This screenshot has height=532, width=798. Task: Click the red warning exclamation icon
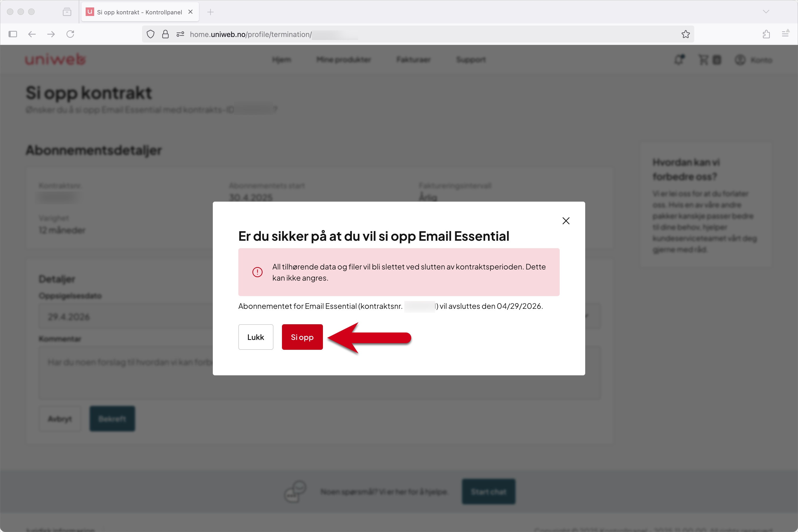257,272
